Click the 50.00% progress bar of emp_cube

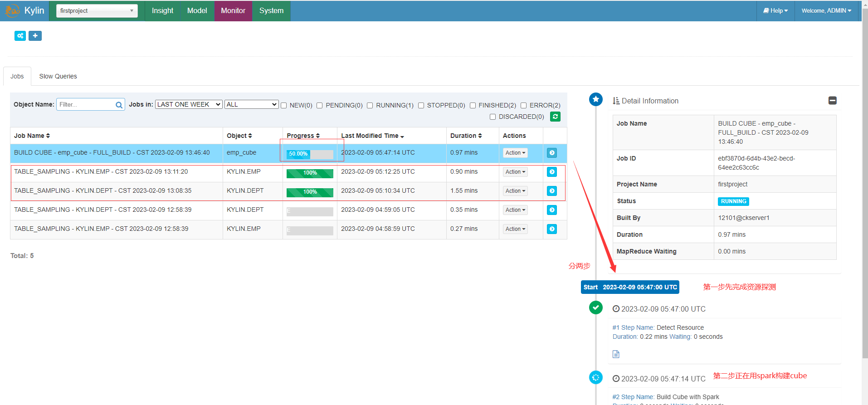coord(310,154)
